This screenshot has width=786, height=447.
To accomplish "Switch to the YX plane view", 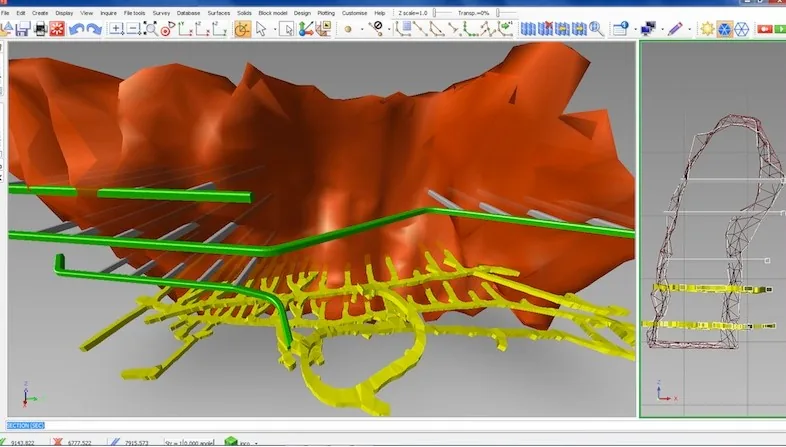I will coord(185,29).
